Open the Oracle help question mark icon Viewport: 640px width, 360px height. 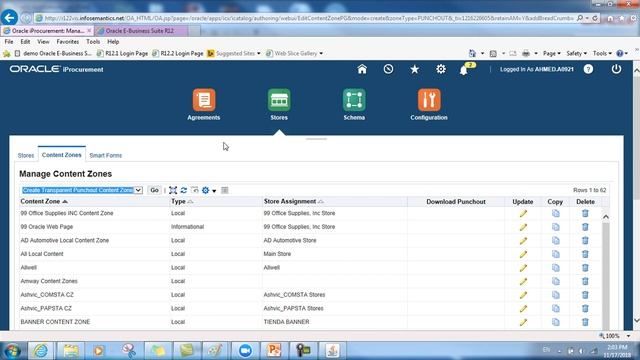pyautogui.click(x=588, y=69)
